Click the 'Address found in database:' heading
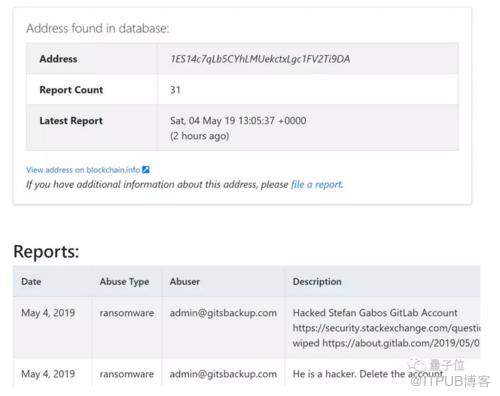This screenshot has width=500, height=396. click(98, 28)
